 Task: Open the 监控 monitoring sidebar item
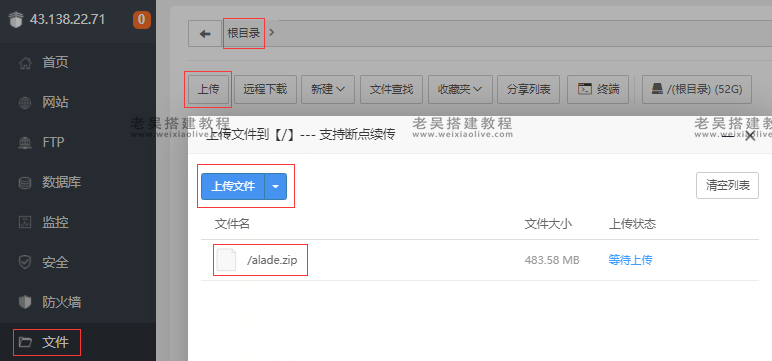click(x=78, y=222)
